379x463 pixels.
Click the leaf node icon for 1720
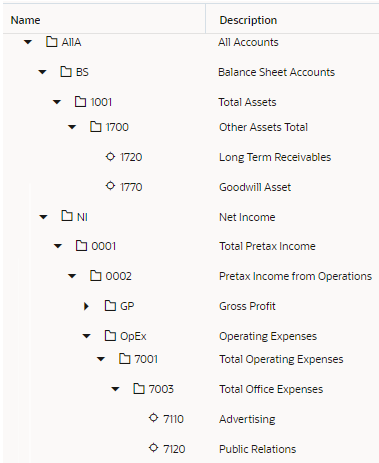pyautogui.click(x=110, y=156)
